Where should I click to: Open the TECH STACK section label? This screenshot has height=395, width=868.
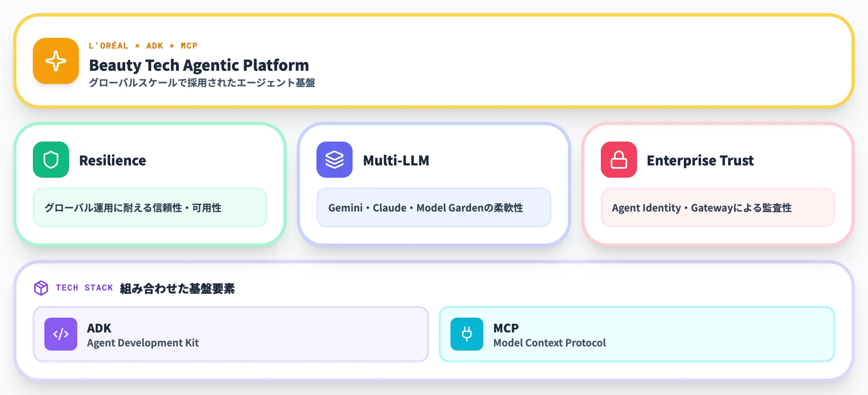tap(84, 288)
